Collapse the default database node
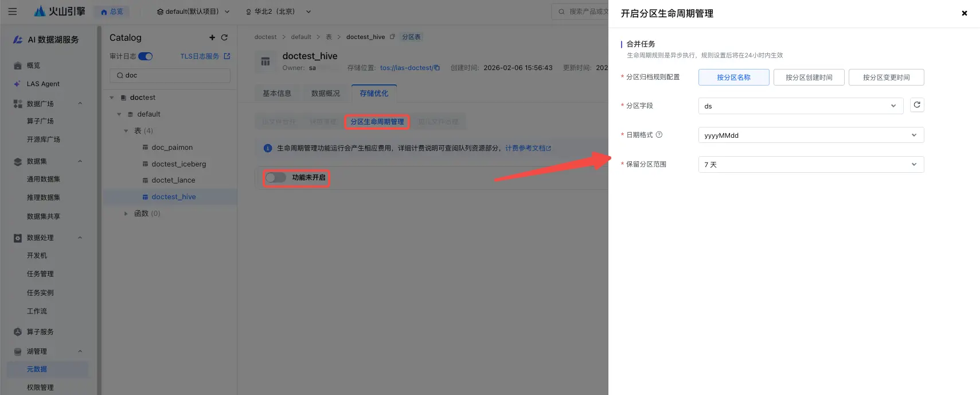Image resolution: width=980 pixels, height=395 pixels. coord(119,114)
